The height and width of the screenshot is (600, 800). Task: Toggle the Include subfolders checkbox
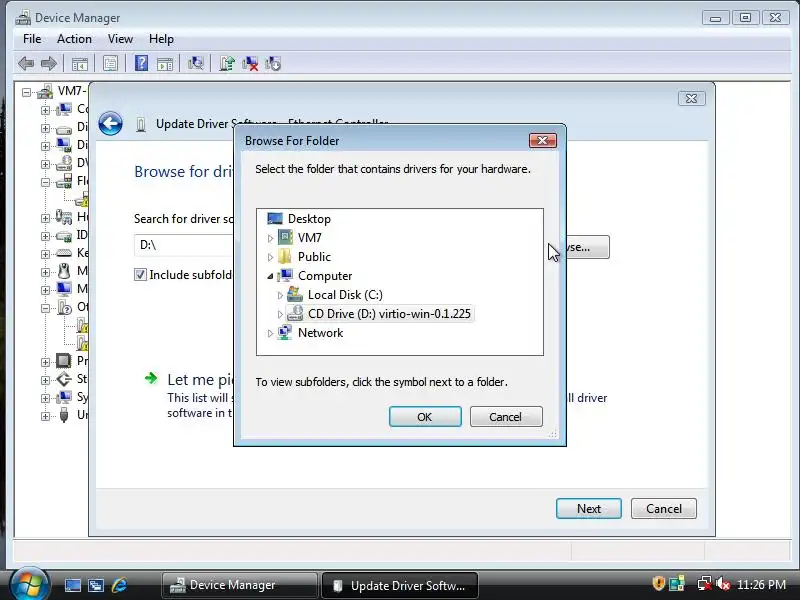click(140, 274)
